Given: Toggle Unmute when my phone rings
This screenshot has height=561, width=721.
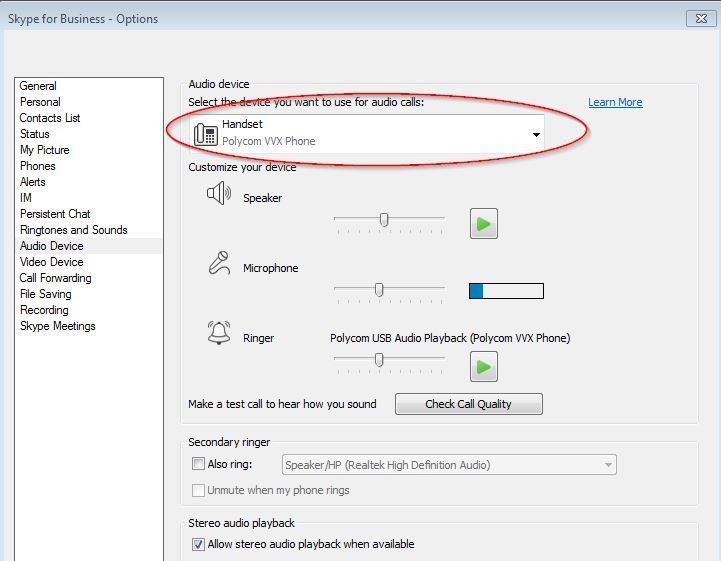Looking at the screenshot, I should (x=198, y=490).
